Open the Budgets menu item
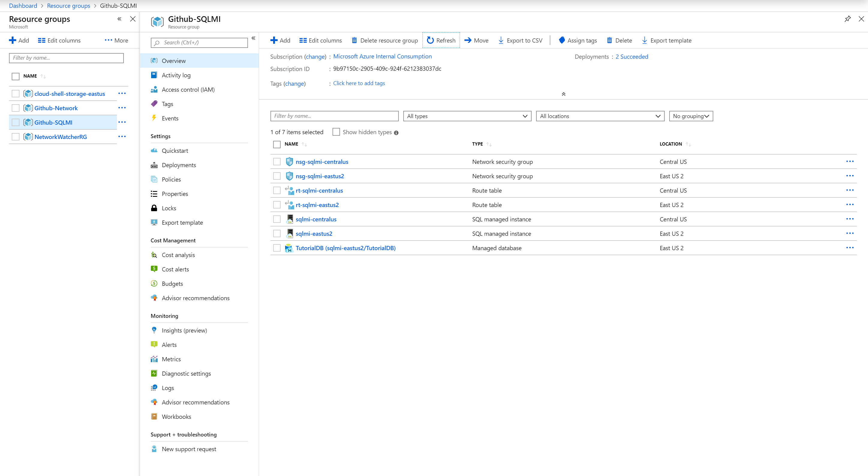Viewport: 868px width, 476px height. click(x=199, y=283)
